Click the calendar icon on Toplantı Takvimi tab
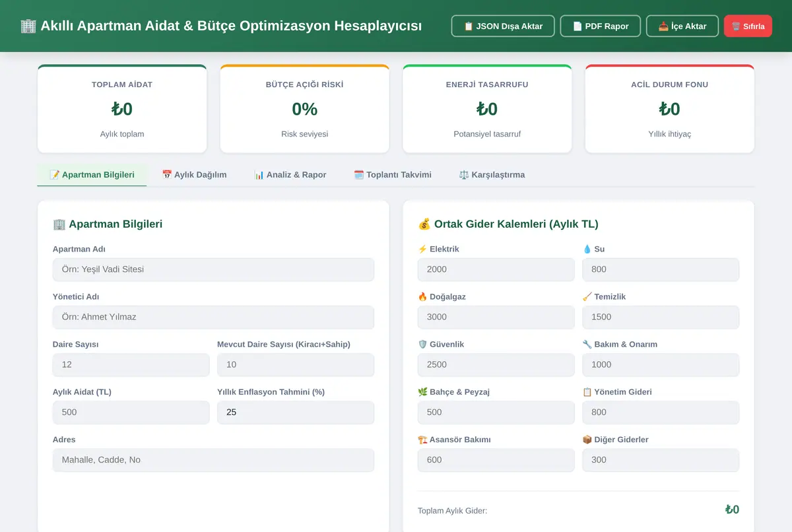Image resolution: width=792 pixels, height=532 pixels. point(359,175)
